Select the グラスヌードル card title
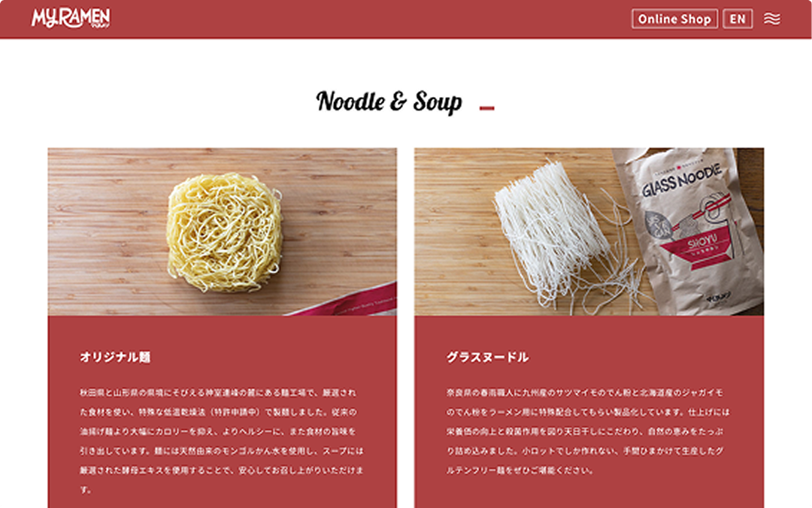 [487, 357]
